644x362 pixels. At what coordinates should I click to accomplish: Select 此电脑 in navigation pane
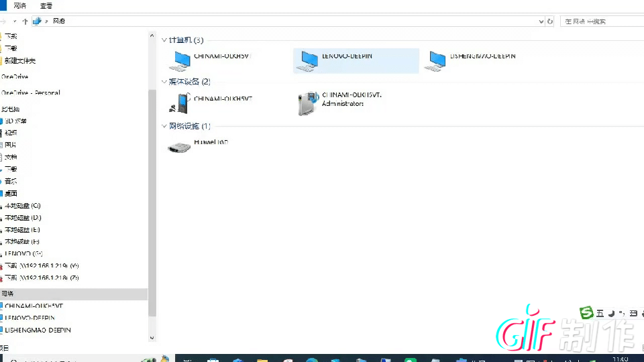(10, 109)
